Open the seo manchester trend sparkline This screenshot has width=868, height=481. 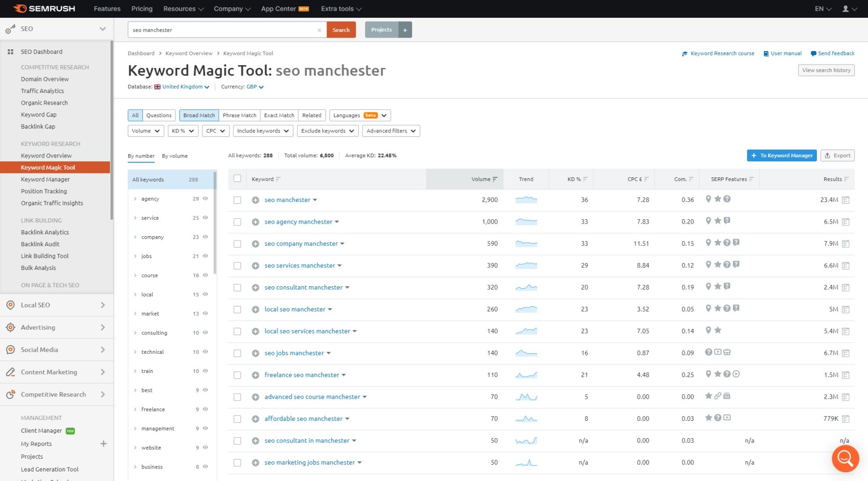526,200
